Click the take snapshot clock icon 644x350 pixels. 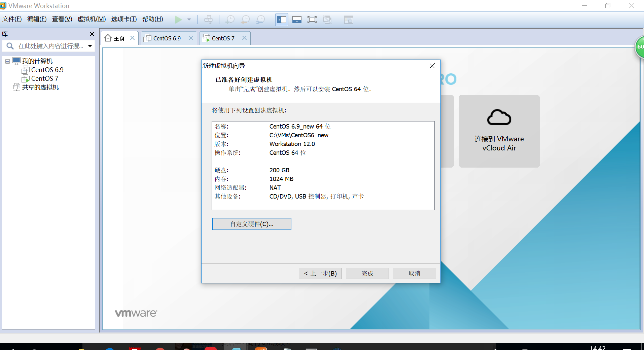(230, 20)
